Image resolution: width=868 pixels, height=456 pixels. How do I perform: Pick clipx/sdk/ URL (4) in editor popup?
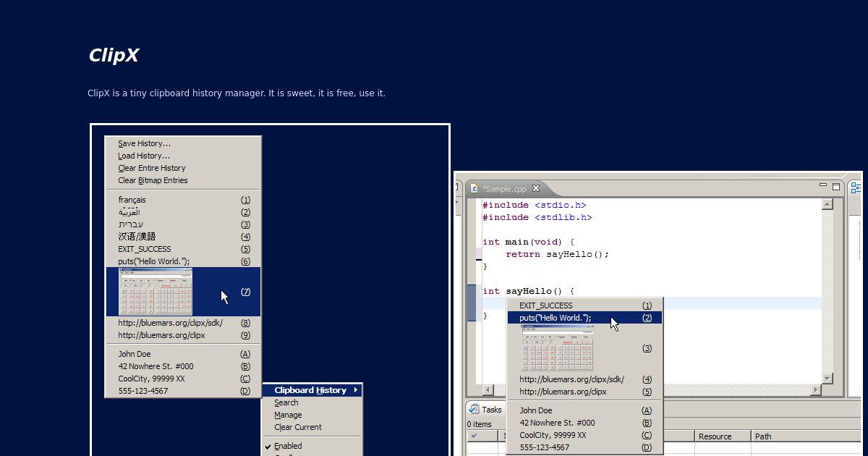tap(584, 379)
